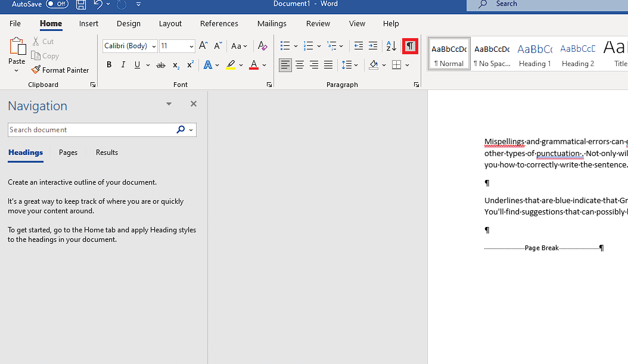Center-align the paragraph text
The image size is (628, 364).
[x=300, y=65]
